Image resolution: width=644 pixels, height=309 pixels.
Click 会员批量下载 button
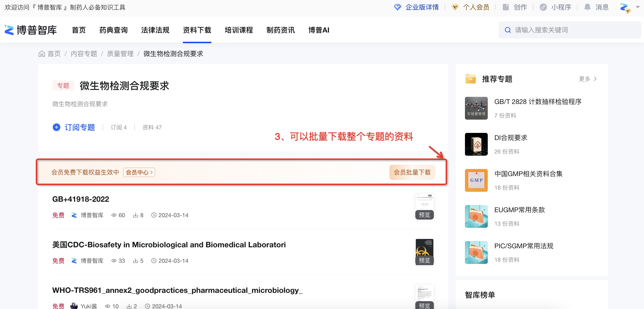tap(412, 172)
